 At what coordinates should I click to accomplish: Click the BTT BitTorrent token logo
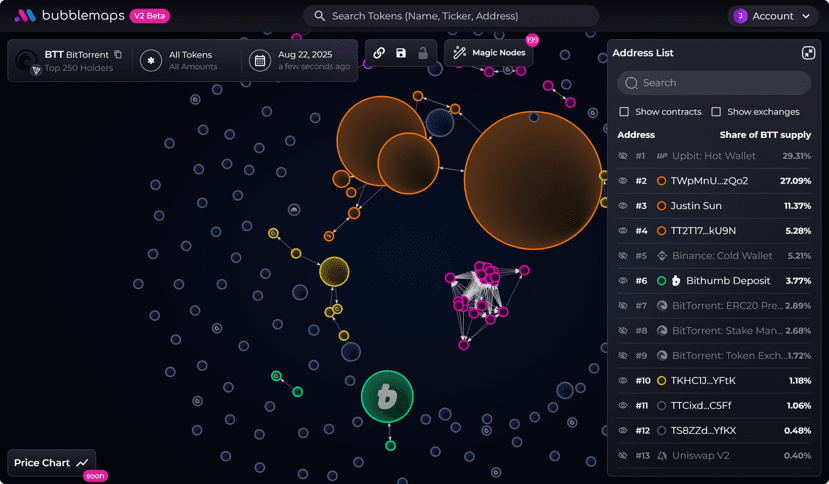click(x=26, y=61)
